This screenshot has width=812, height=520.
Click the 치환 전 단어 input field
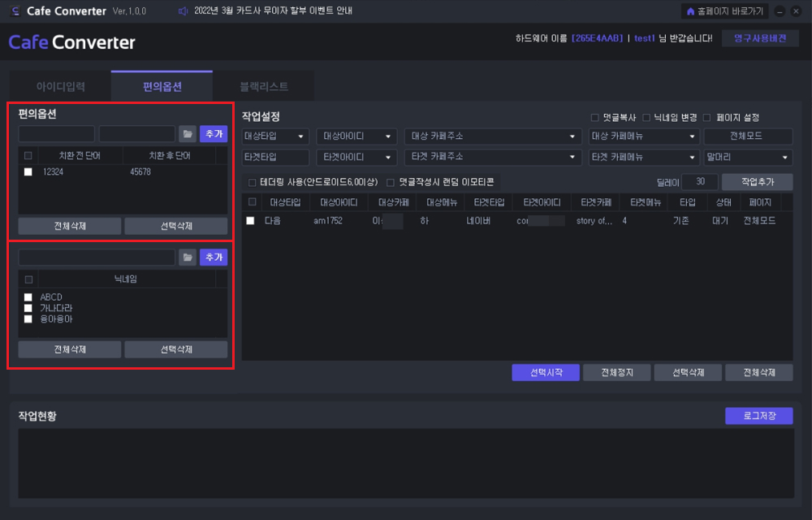[57, 133]
